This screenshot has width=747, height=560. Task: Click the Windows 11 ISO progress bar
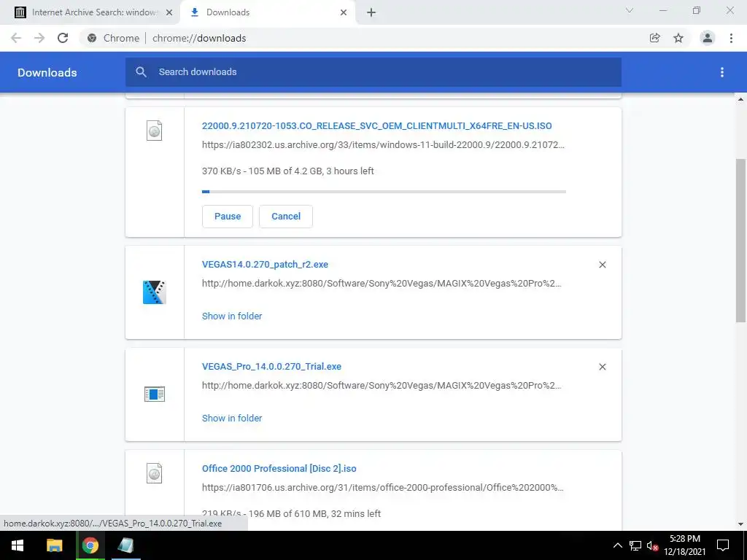tap(384, 192)
